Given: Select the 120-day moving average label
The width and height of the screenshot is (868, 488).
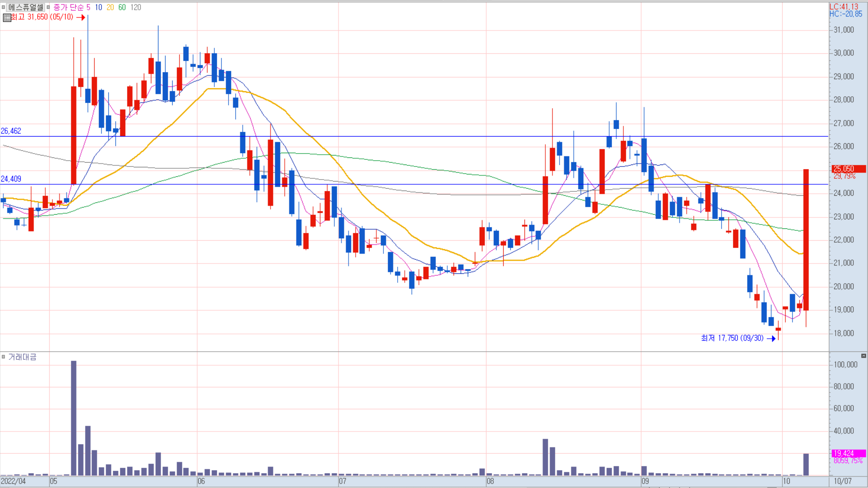Looking at the screenshot, I should [136, 7].
